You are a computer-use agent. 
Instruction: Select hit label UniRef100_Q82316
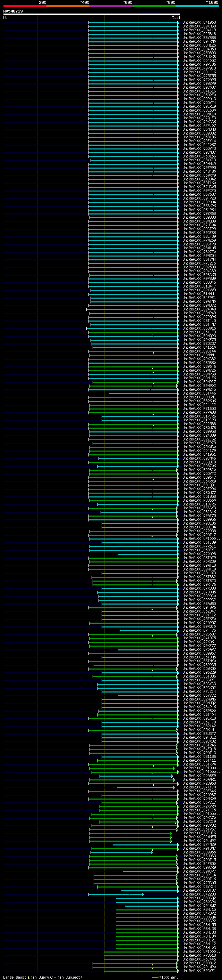point(199,512)
